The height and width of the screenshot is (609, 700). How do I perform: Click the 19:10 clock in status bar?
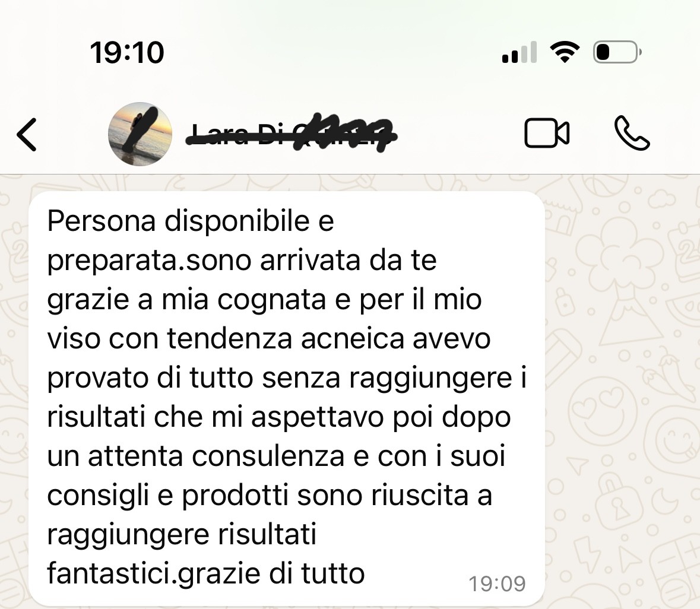[x=127, y=52]
